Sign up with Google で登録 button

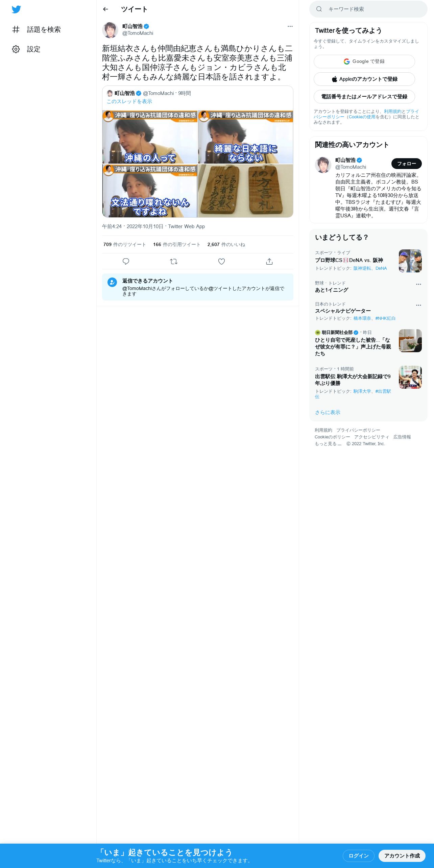click(364, 62)
